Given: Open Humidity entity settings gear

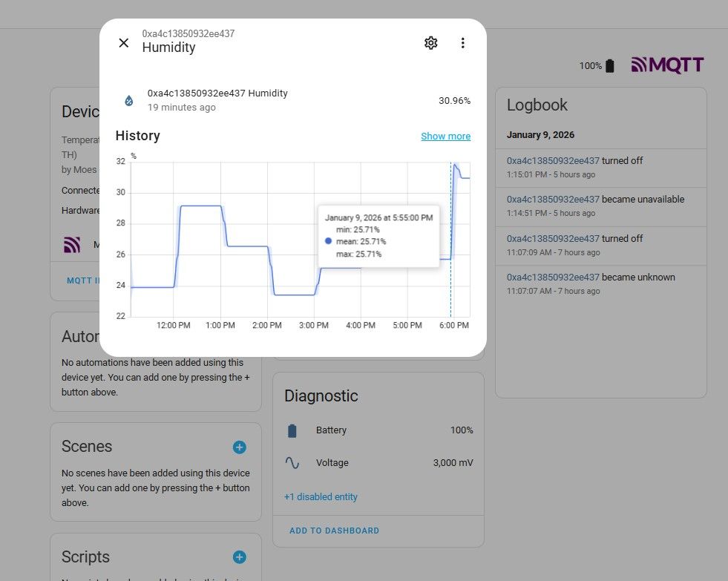Looking at the screenshot, I should [430, 43].
